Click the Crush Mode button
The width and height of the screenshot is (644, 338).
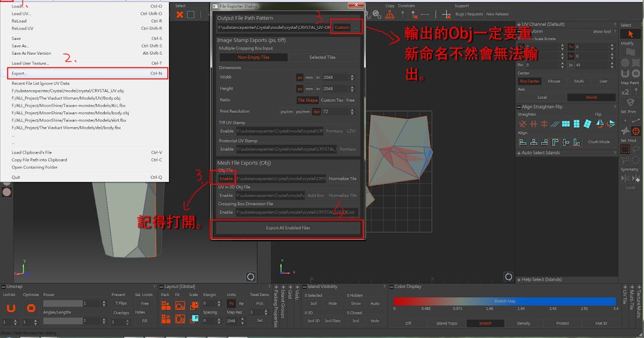599,142
